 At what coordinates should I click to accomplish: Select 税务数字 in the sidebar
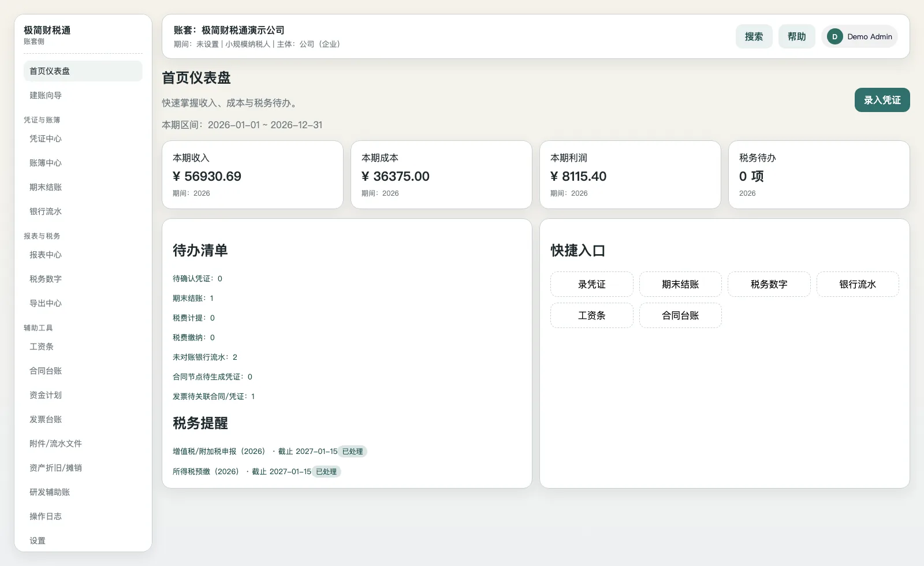46,279
